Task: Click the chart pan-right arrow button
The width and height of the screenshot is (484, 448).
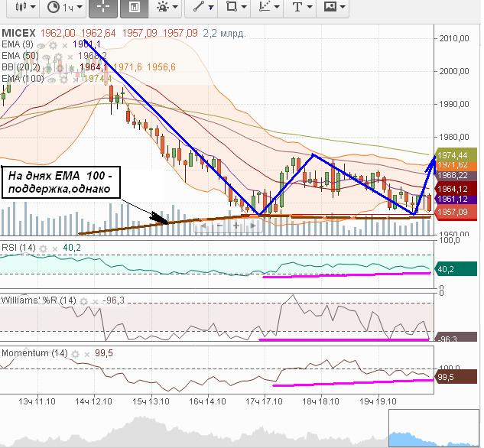Action: [x=253, y=226]
